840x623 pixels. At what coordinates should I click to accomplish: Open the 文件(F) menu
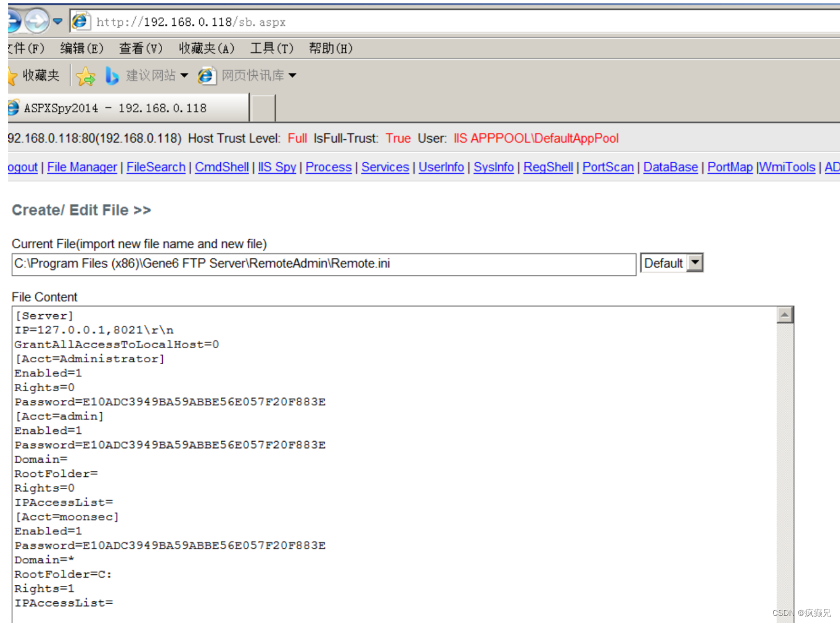pyautogui.click(x=25, y=48)
